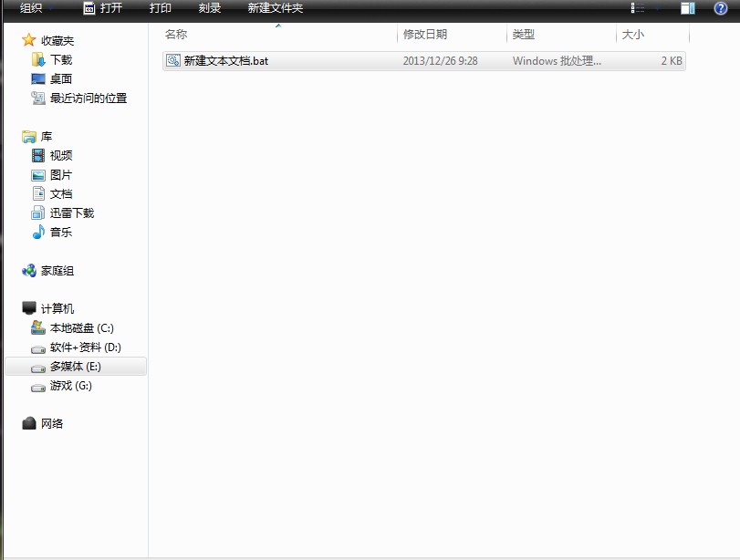Sort by the 名称 column header
This screenshot has height=560, width=740.
point(176,35)
